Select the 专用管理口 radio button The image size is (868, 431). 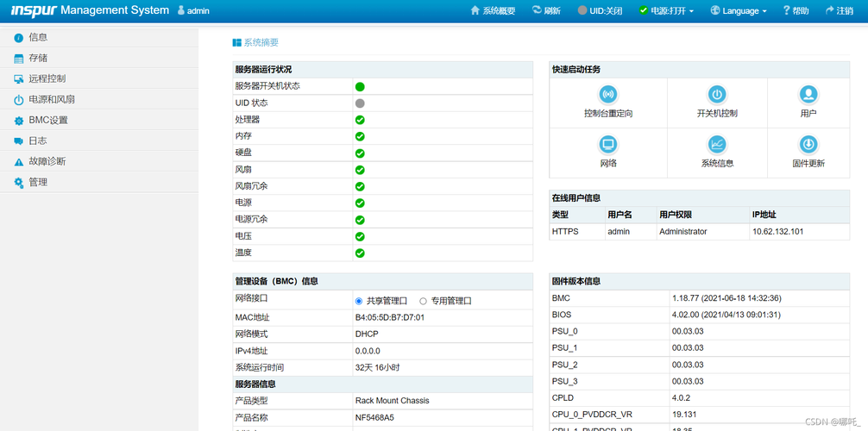[x=423, y=301]
